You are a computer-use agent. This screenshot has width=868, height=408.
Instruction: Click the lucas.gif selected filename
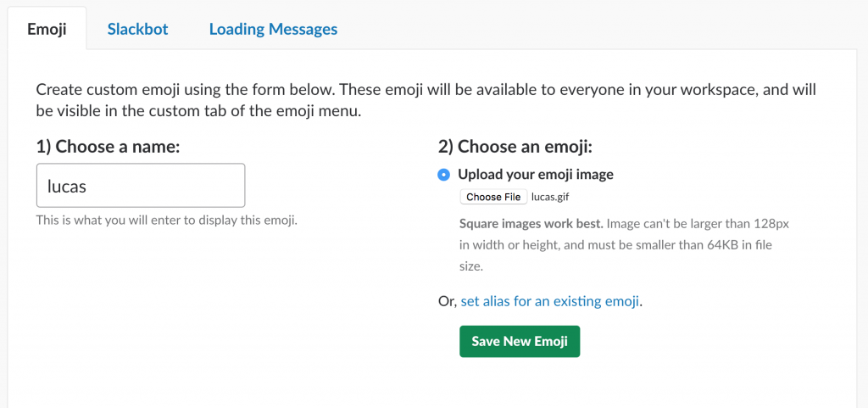(550, 197)
